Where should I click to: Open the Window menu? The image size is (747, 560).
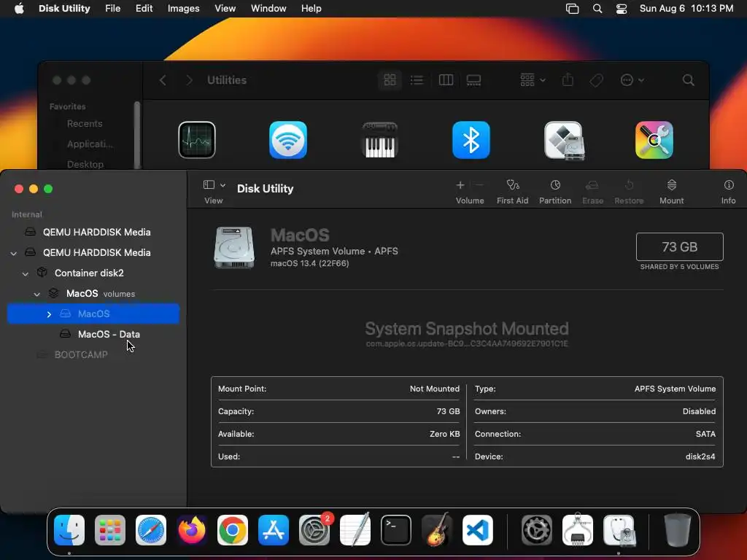[268, 9]
